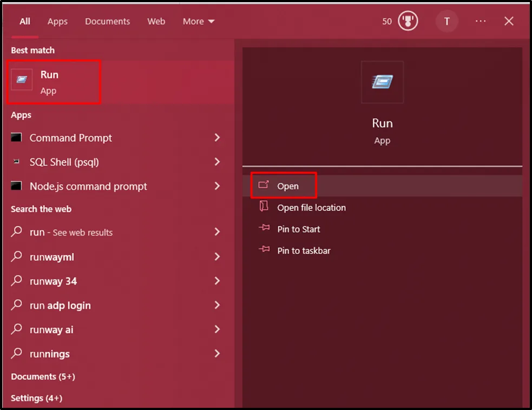Click Open in the Run actions

(x=287, y=186)
